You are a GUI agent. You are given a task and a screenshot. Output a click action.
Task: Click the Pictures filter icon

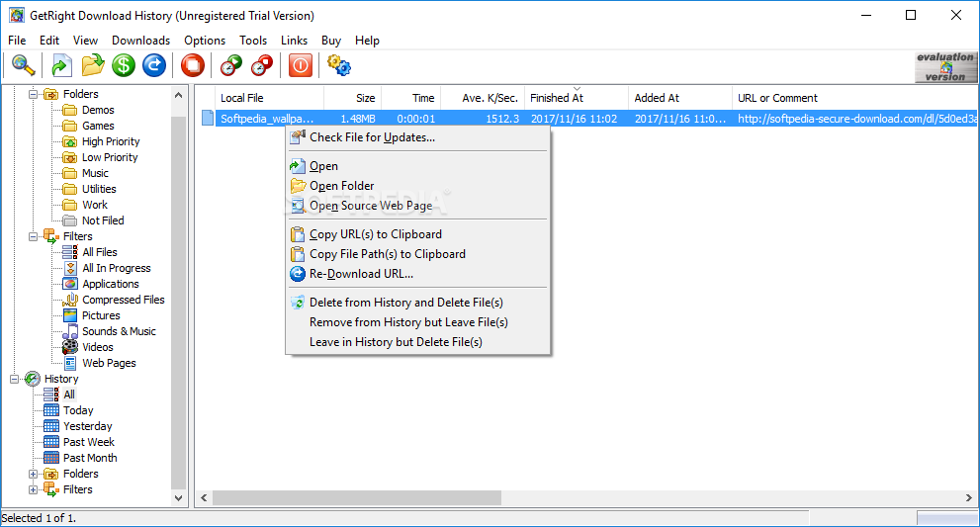pyautogui.click(x=70, y=315)
